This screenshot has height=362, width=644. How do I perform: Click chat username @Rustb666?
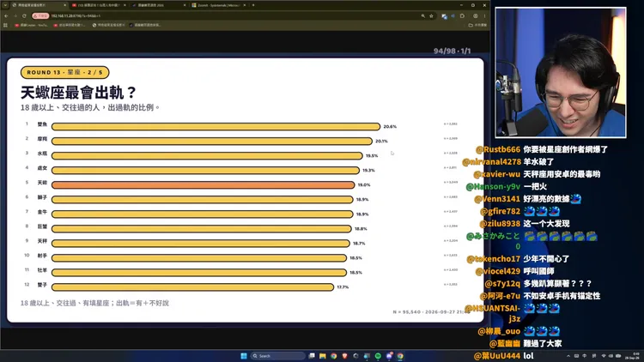[x=498, y=150]
